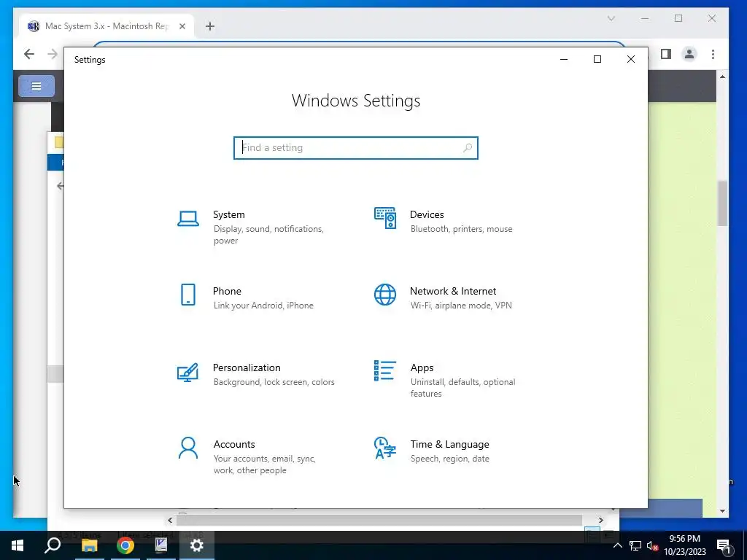Select the Mac System 3.x Chrome tab
The image size is (747, 560).
[107, 26]
